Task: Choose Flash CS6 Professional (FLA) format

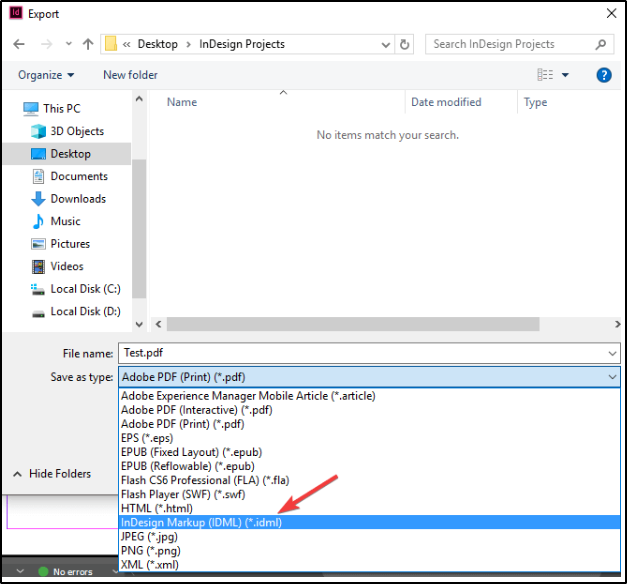Action: coord(370,480)
